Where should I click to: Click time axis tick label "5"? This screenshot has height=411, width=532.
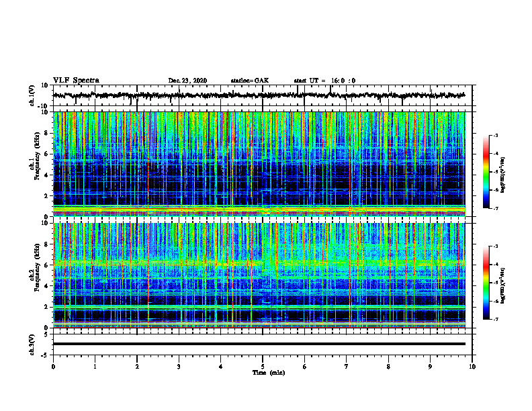(263, 367)
